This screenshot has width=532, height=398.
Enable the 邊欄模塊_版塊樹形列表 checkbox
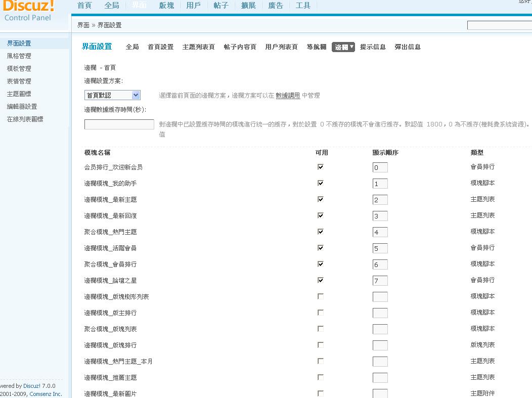coord(320,296)
